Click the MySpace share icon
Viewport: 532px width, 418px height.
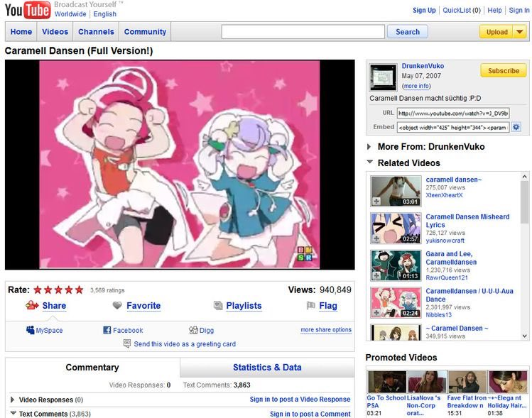pos(31,330)
